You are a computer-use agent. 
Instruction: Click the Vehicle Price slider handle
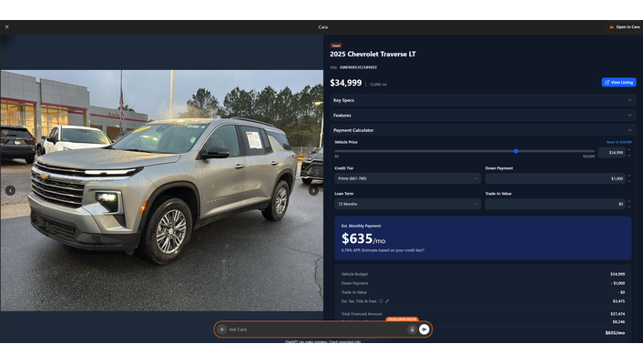click(515, 151)
